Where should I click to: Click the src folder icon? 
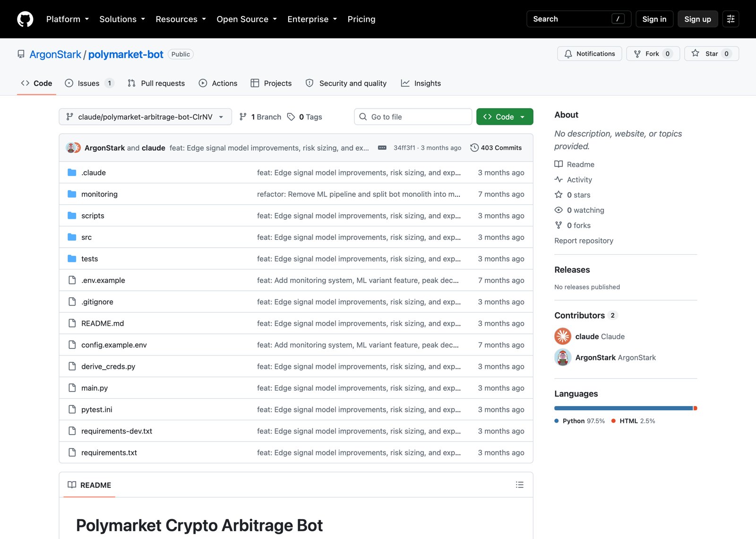point(72,237)
